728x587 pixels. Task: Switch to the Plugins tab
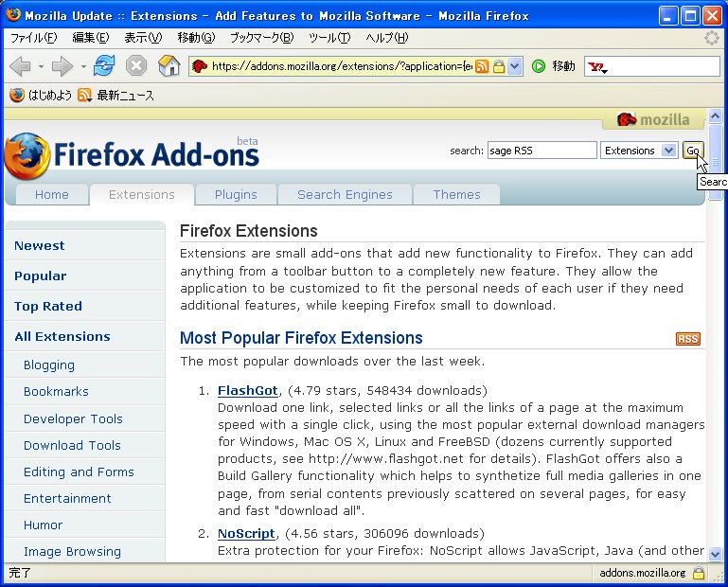236,195
